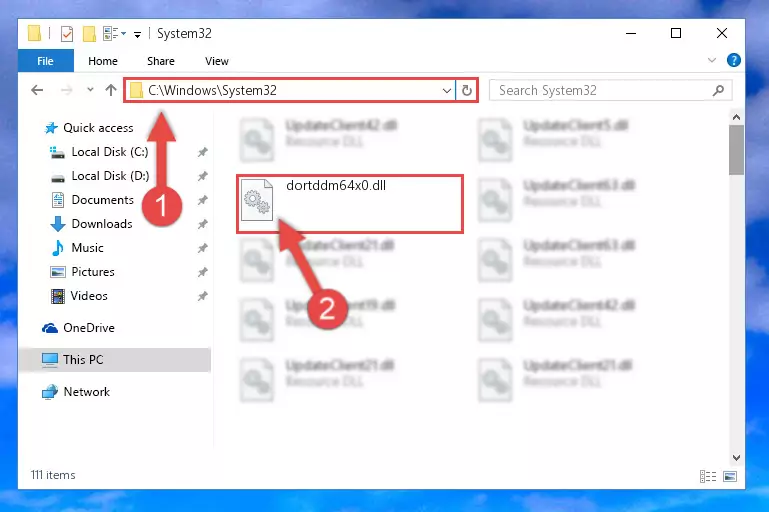Switch to the Share ribbon tab

pyautogui.click(x=161, y=61)
